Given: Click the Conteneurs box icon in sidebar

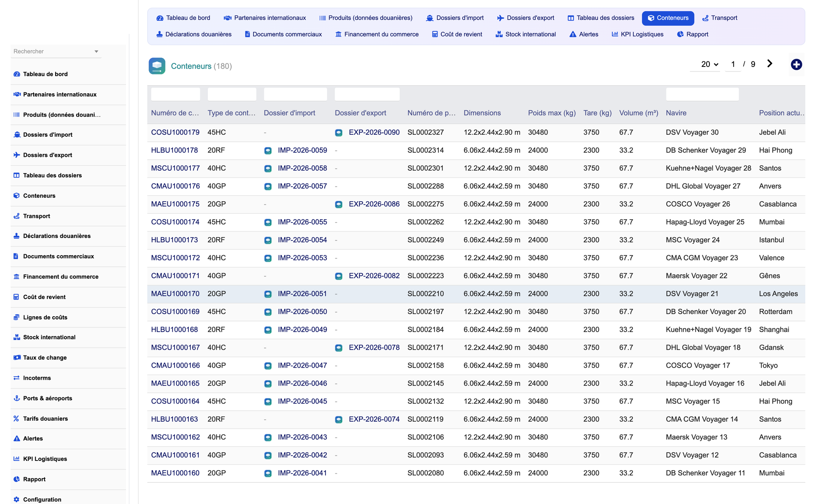Looking at the screenshot, I should pos(17,196).
